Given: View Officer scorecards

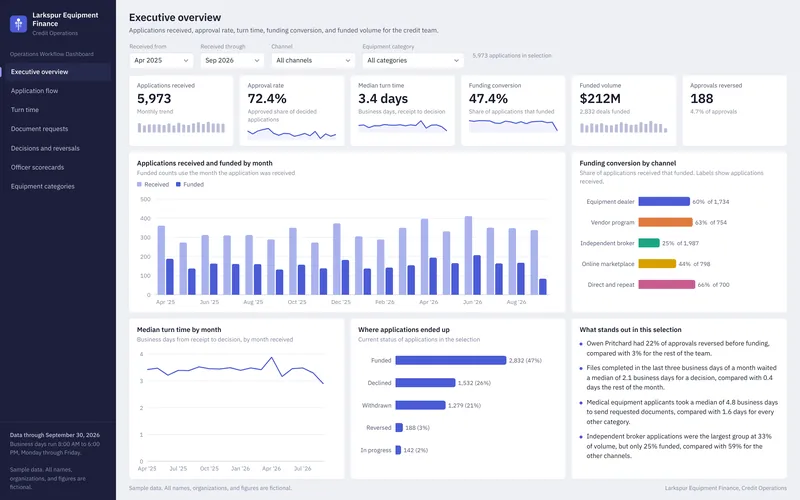Looking at the screenshot, I should 58,167.
